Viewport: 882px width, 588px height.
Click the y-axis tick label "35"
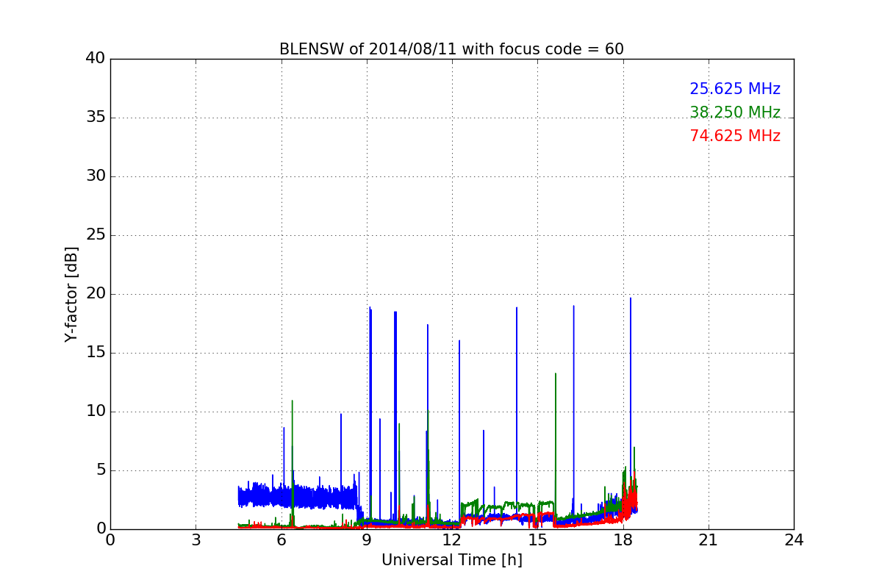[96, 118]
